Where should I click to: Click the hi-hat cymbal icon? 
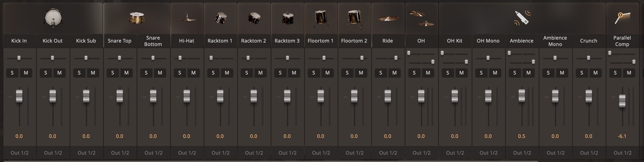187,18
